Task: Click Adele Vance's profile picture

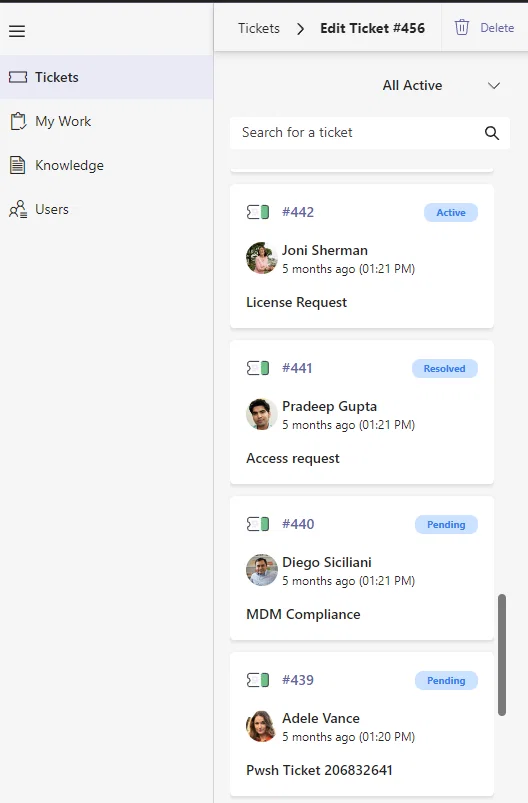Action: tap(261, 726)
